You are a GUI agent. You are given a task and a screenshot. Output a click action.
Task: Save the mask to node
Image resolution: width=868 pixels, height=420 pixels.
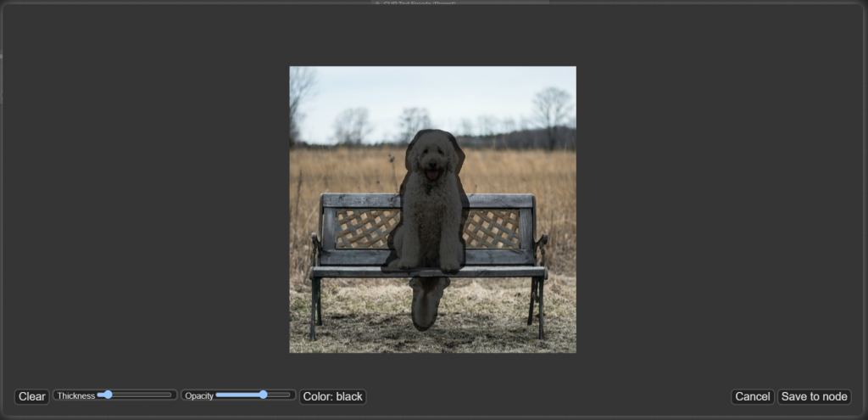click(815, 397)
